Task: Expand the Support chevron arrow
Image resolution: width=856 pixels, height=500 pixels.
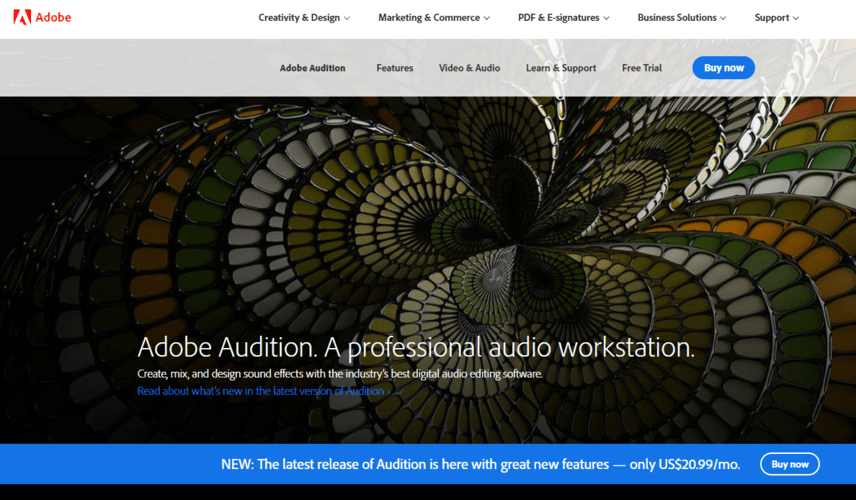Action: click(795, 18)
